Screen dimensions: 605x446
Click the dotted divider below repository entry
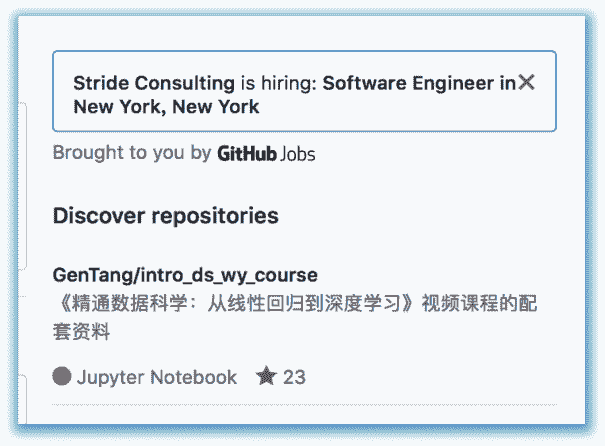[304, 405]
